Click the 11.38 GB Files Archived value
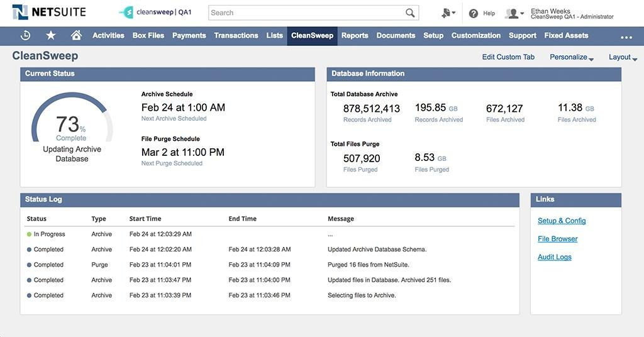 pos(576,108)
